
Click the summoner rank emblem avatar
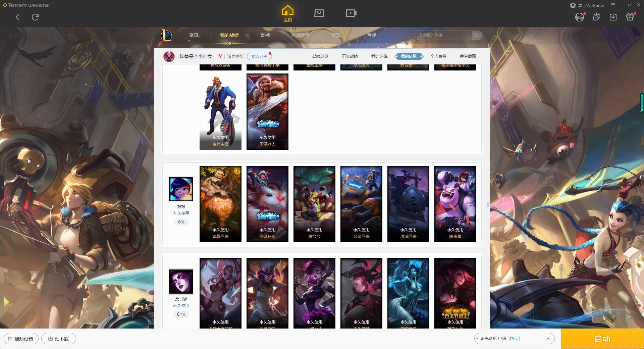coord(169,56)
